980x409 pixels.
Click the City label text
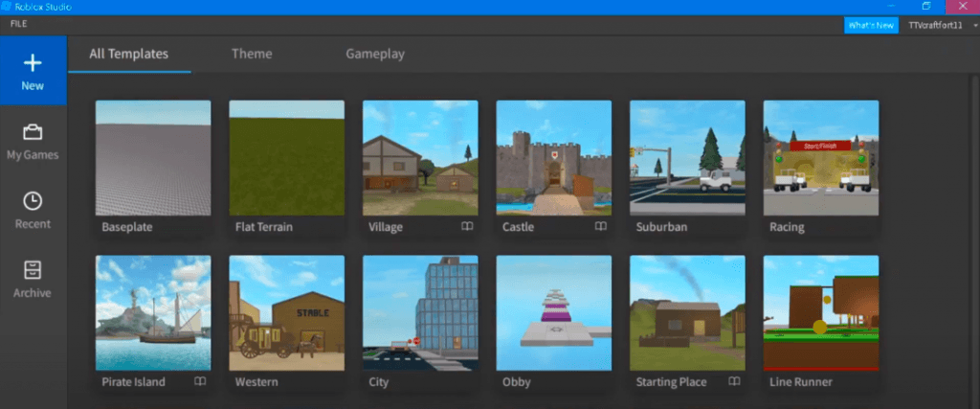(379, 382)
